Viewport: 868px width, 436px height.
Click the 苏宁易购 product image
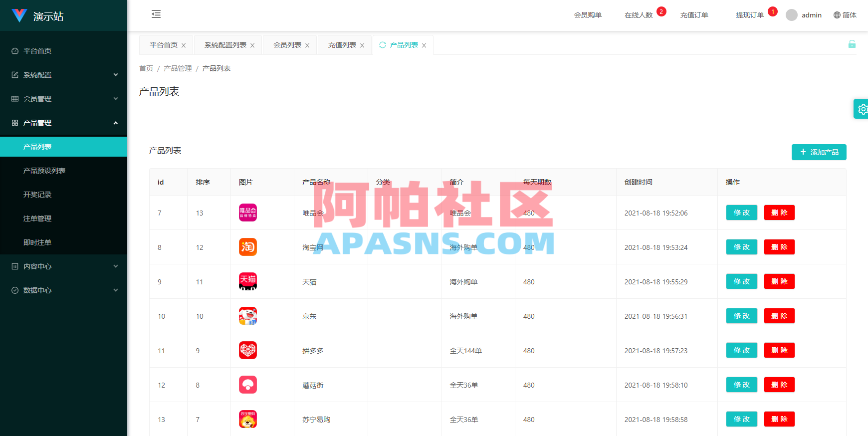(248, 419)
